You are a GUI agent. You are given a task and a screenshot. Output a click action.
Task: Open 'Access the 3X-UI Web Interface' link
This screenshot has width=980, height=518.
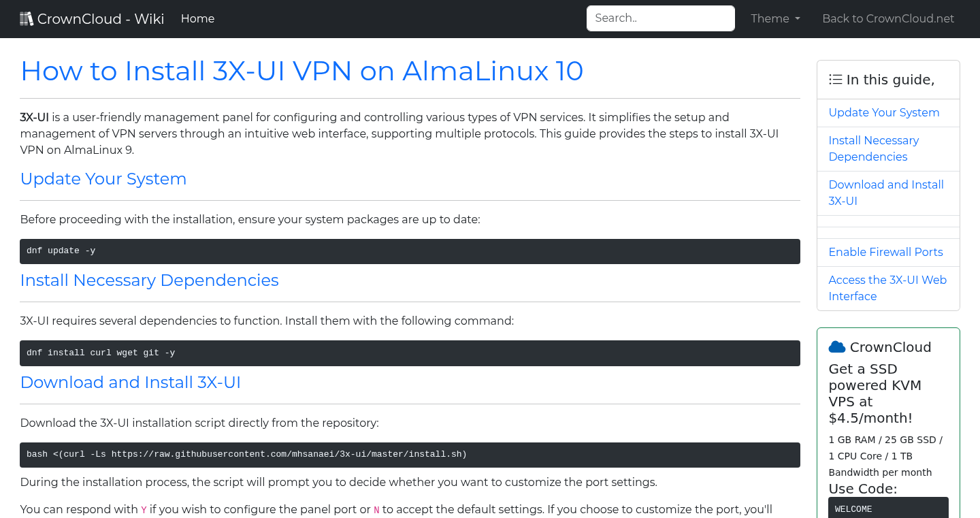click(x=887, y=288)
